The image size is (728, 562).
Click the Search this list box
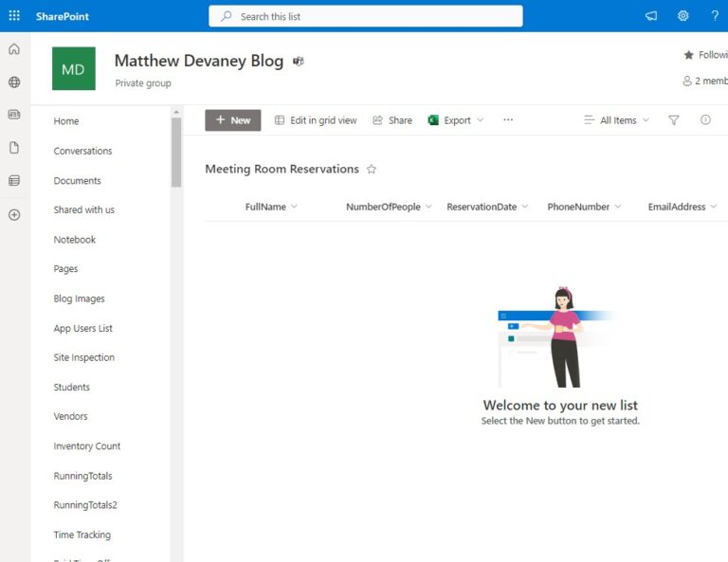pyautogui.click(x=365, y=16)
